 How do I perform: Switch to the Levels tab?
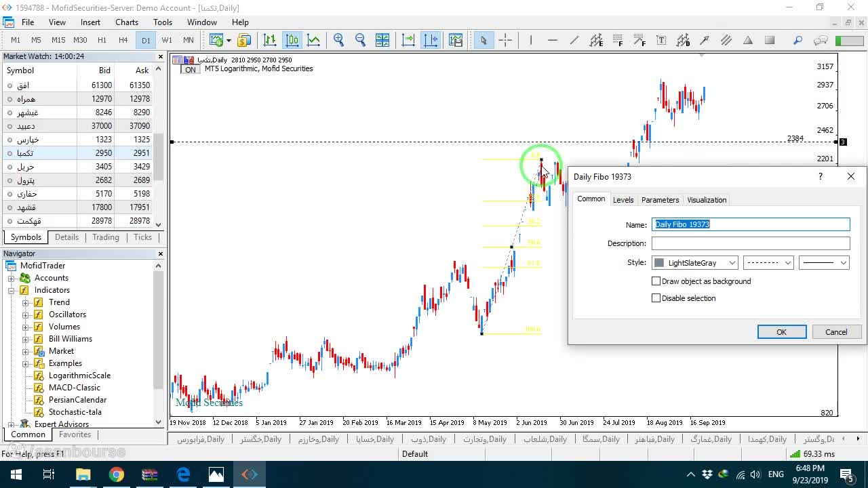623,200
